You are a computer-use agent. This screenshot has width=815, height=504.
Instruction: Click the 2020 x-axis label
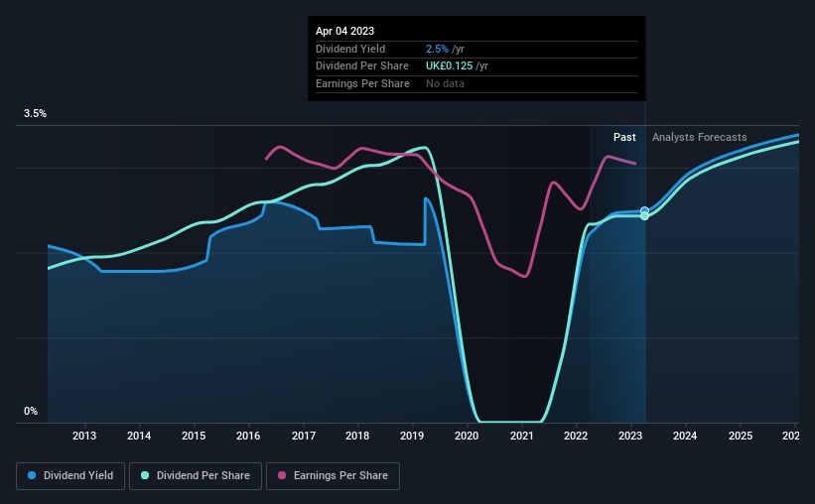[467, 436]
